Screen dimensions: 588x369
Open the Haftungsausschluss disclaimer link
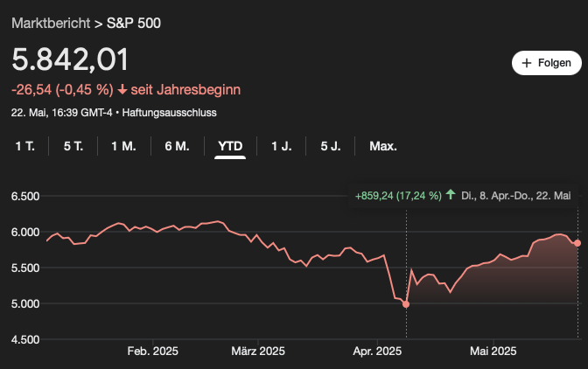pos(169,113)
